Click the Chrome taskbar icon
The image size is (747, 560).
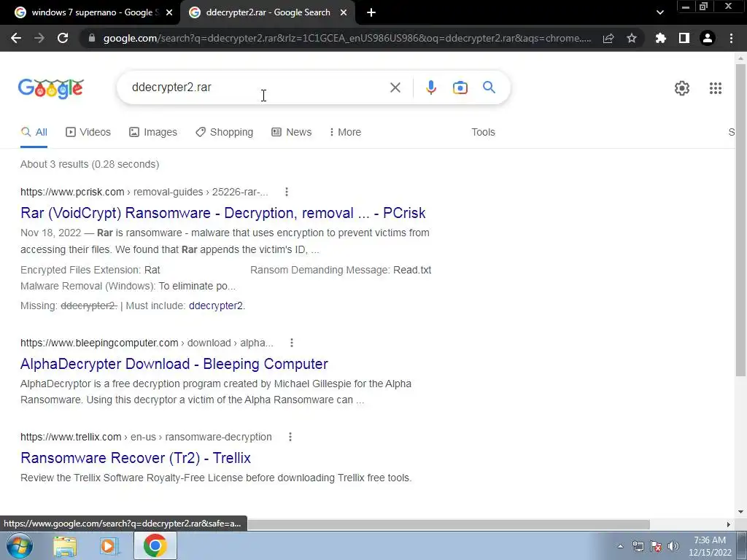click(155, 545)
